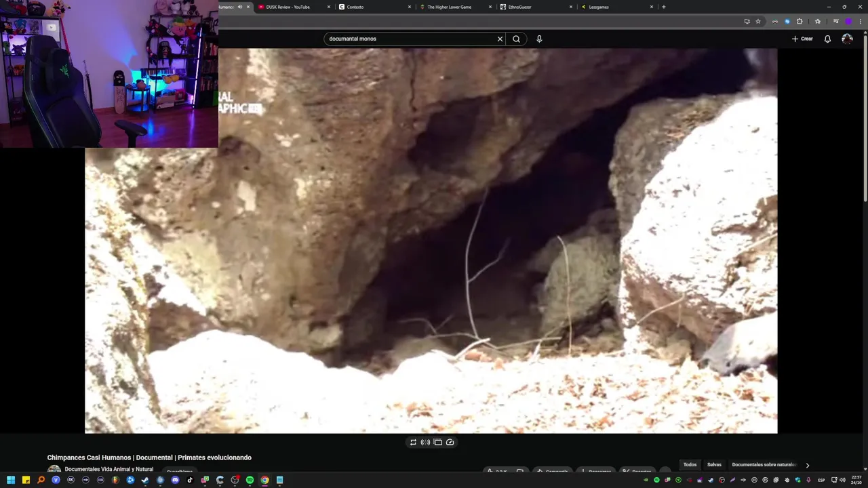Select the Documentales sobre naturaleza chip
The width and height of the screenshot is (868, 488).
tap(764, 465)
